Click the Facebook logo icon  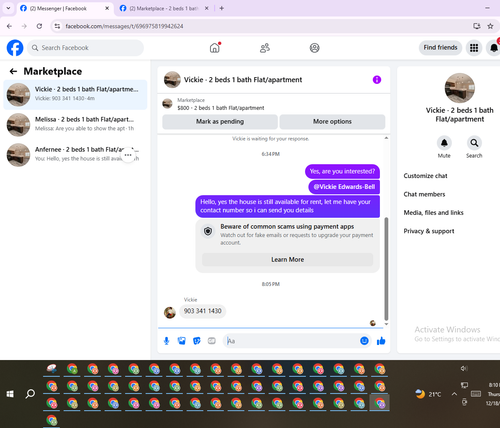[x=15, y=48]
